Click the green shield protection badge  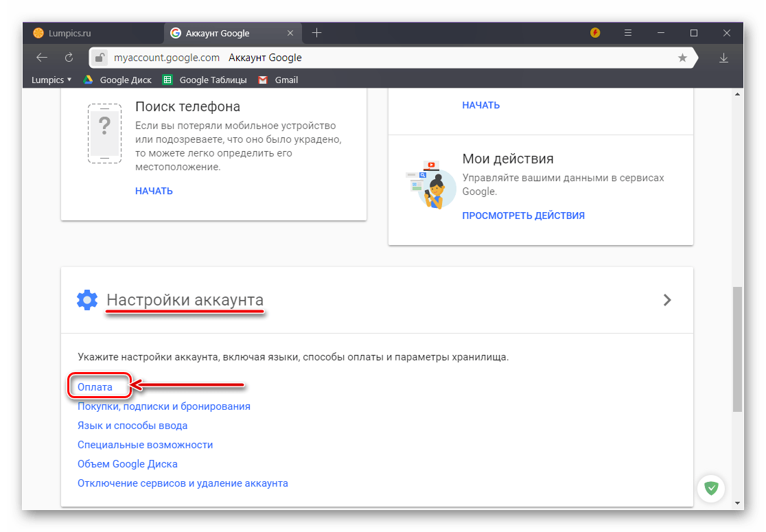pos(712,488)
